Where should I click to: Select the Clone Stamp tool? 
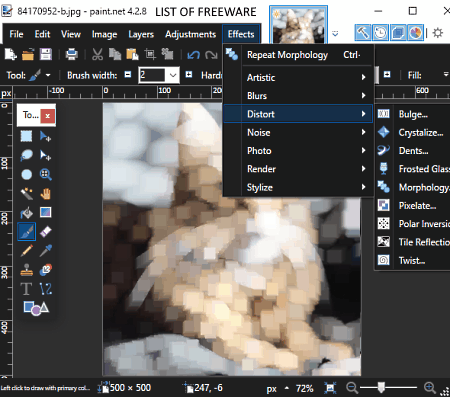pos(26,270)
